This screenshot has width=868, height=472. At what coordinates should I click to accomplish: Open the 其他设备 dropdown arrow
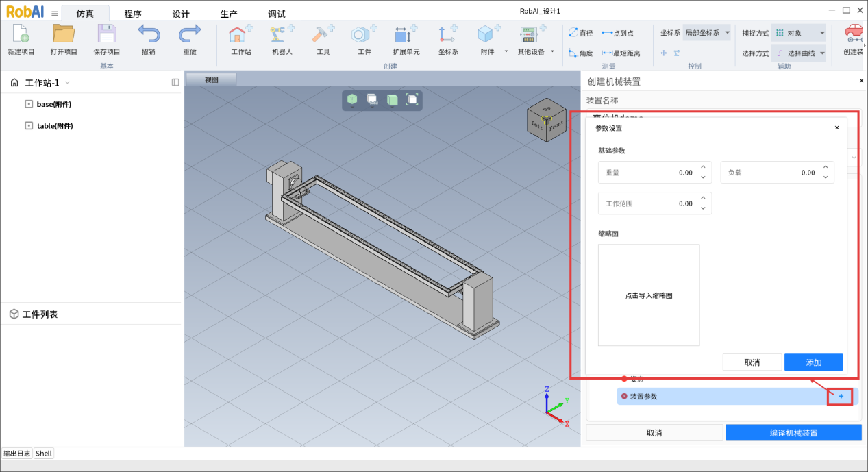(552, 51)
